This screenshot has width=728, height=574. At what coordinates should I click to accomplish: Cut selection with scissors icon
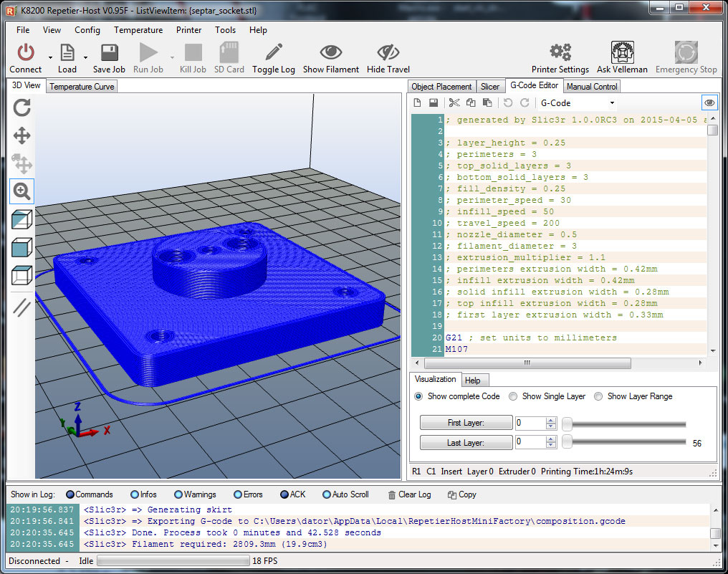click(x=454, y=102)
